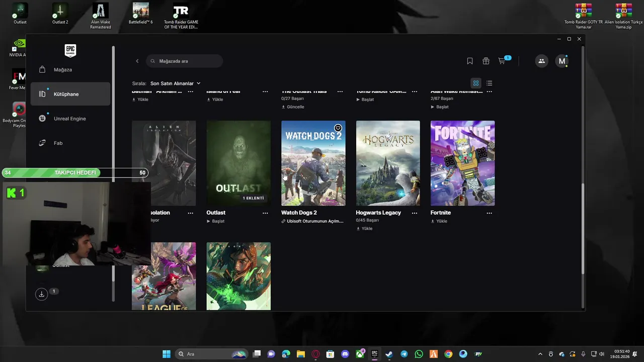This screenshot has height=362, width=644.
Task: Open Outlast game cover
Action: tap(238, 163)
